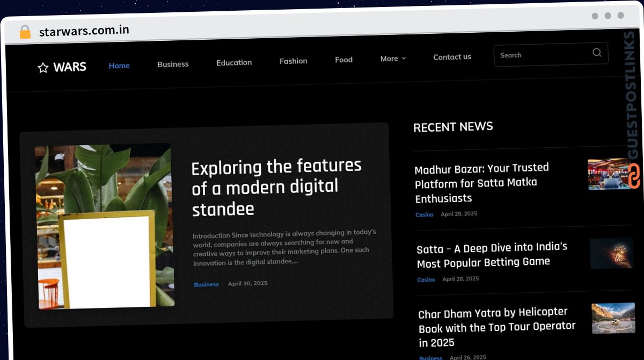Click the April 30, 2025 date
This screenshot has width=644, height=360.
[x=247, y=283]
